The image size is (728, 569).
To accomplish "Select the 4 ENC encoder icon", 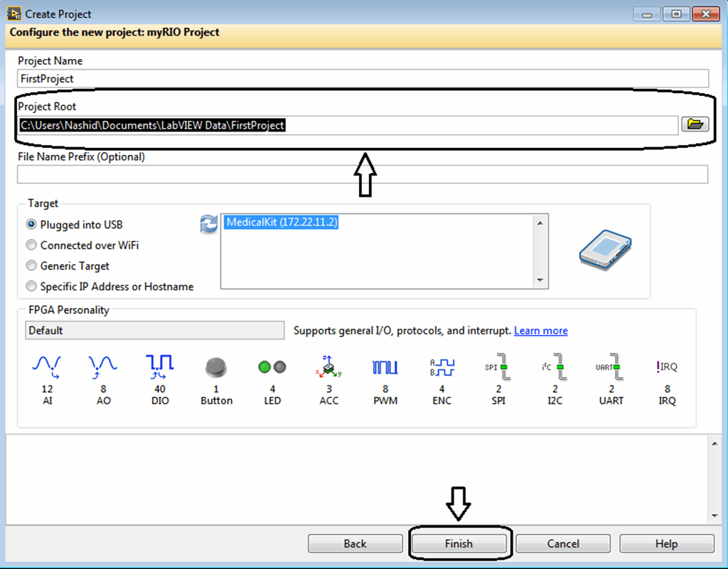I will (441, 373).
